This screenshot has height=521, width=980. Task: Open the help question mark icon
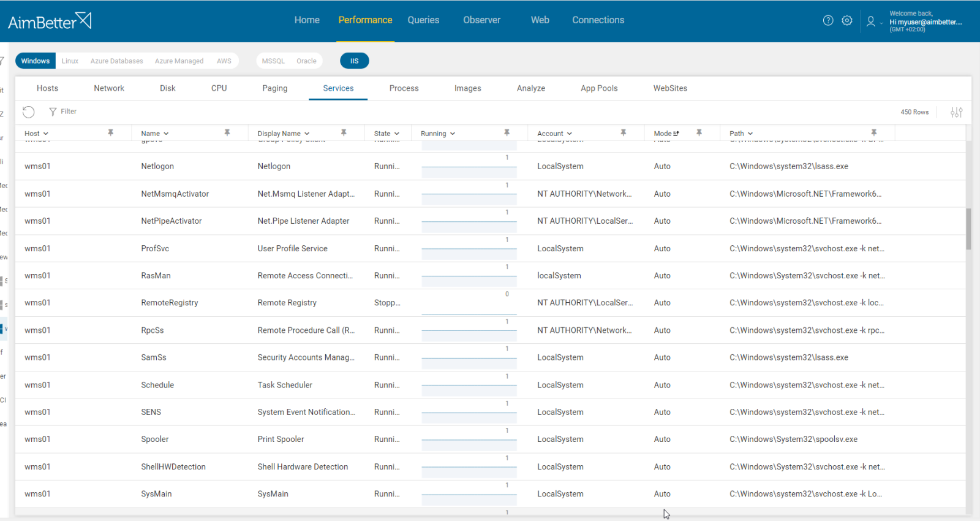coord(828,20)
